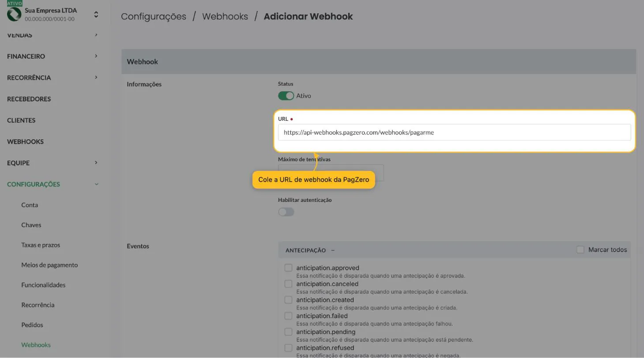Image resolution: width=644 pixels, height=358 pixels.
Task: Click the Sua Empresa LTDA name
Action: (51, 10)
